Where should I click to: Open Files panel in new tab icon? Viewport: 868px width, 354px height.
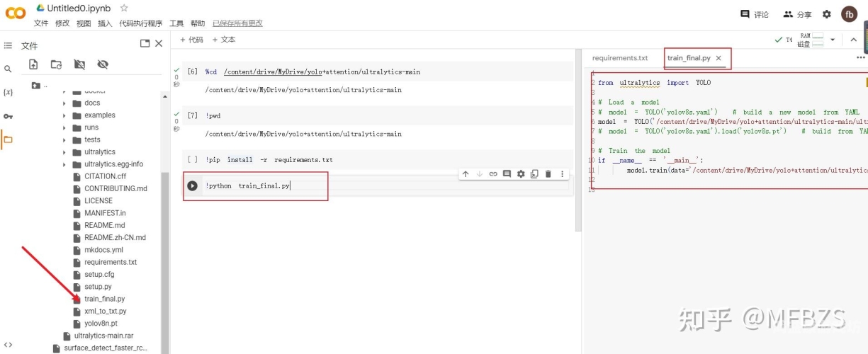click(x=145, y=43)
